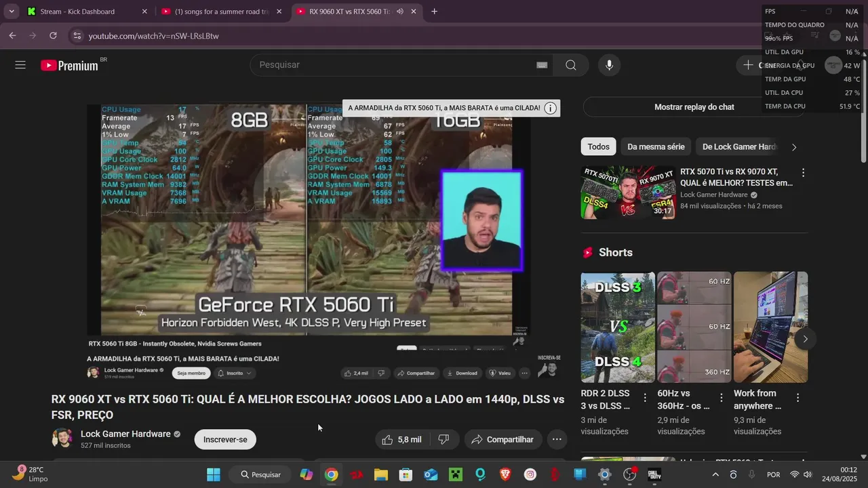868x488 pixels.
Task: Click Mostrar replay do chat button
Action: [694, 107]
